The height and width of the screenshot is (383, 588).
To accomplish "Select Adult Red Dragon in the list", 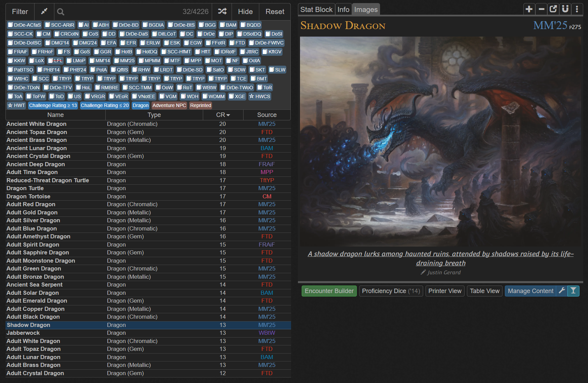I will pos(148,204).
